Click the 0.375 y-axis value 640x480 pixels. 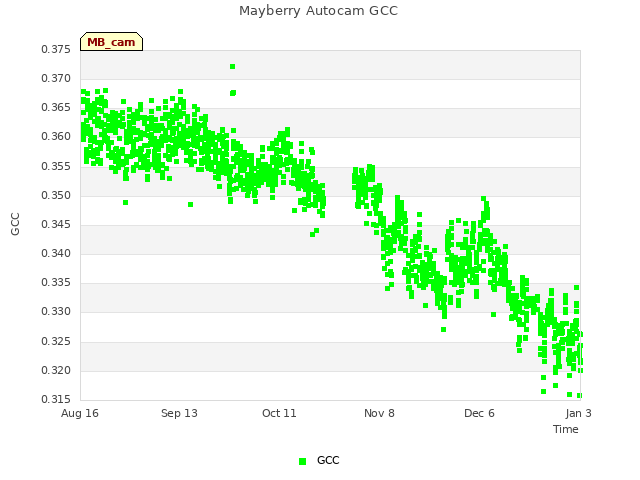pos(56,49)
